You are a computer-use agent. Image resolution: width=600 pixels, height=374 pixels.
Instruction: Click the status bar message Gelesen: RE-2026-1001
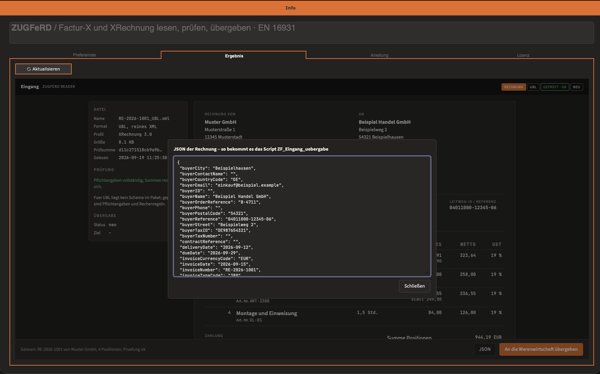click(x=83, y=350)
